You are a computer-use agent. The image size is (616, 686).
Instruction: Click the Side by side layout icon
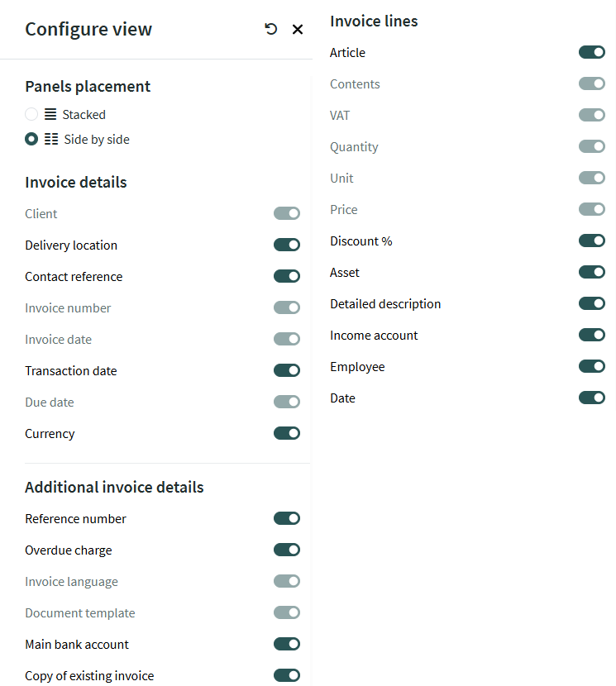[51, 140]
